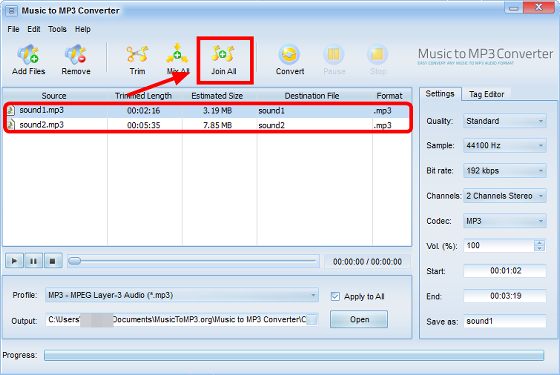
Task: Open the Codec dropdown
Action: [x=505, y=221]
